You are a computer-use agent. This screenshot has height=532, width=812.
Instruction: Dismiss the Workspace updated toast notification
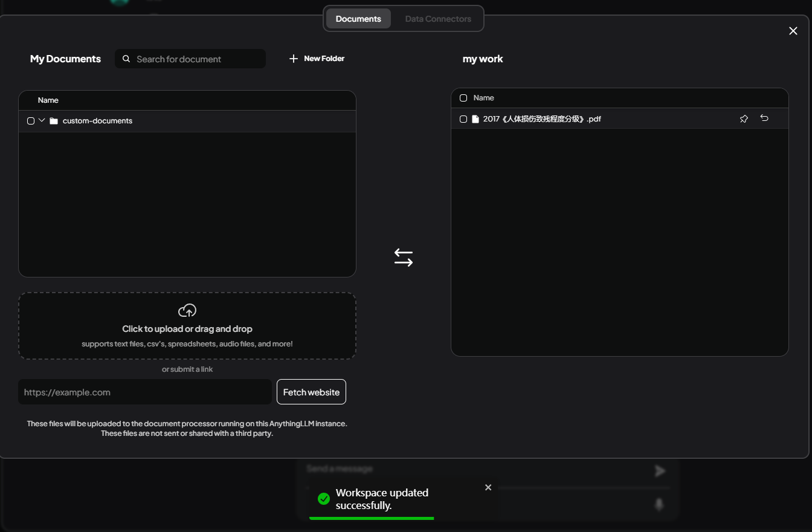(488, 487)
